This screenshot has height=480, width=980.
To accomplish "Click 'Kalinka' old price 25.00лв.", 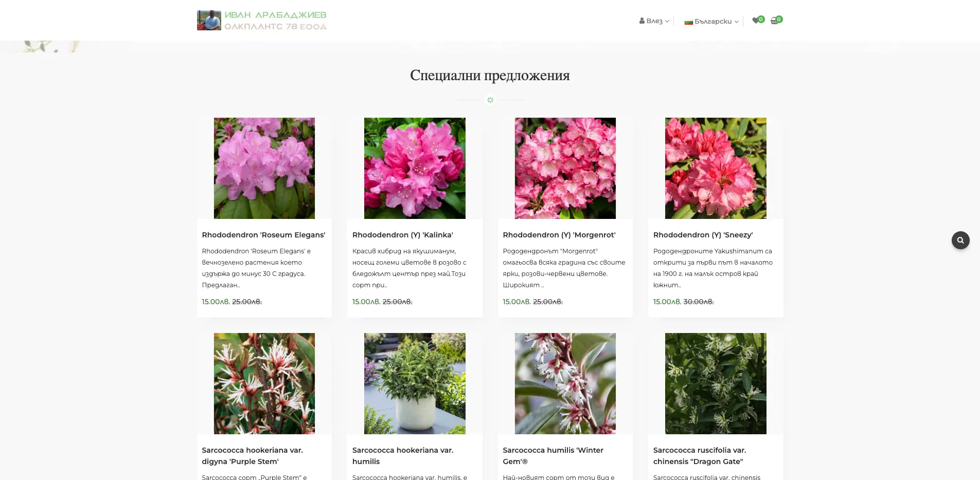I will click(398, 302).
